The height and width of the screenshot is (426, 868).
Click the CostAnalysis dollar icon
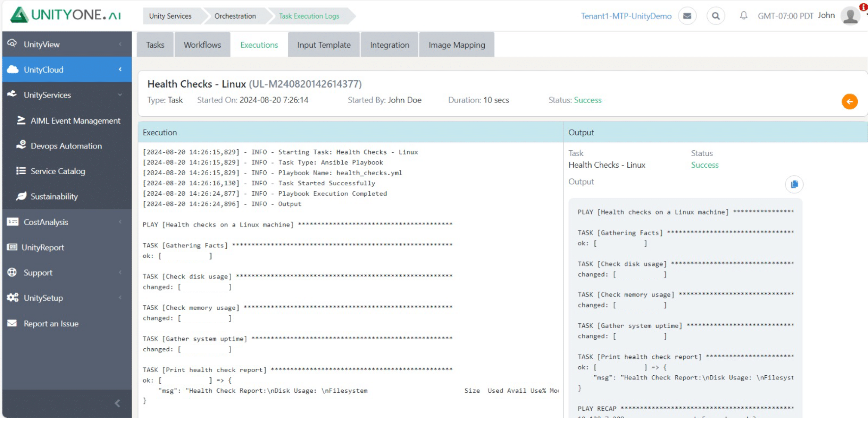12,222
